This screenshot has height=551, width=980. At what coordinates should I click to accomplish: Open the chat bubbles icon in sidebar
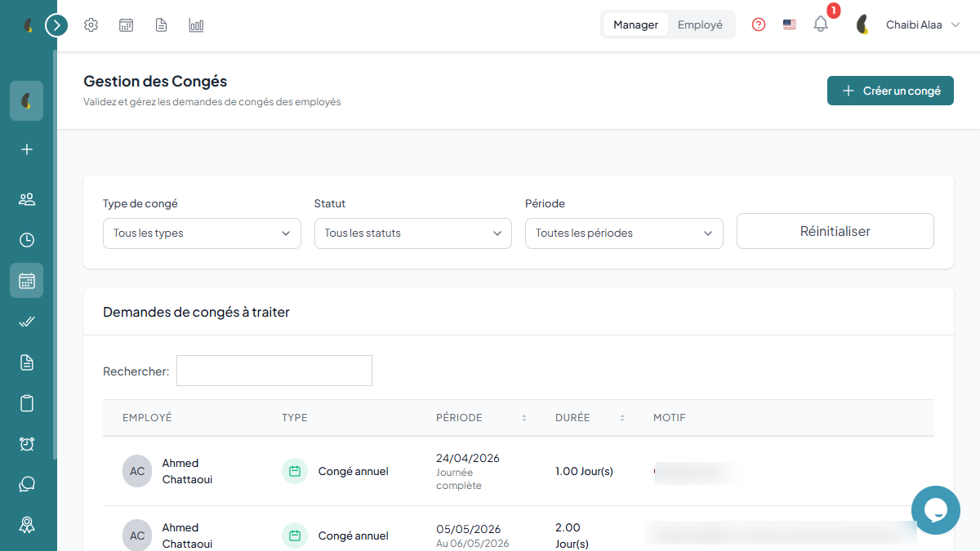27,485
